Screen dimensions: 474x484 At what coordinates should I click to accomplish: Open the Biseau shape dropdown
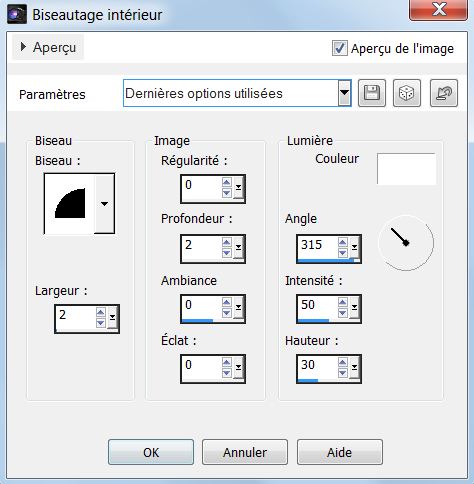(x=104, y=204)
